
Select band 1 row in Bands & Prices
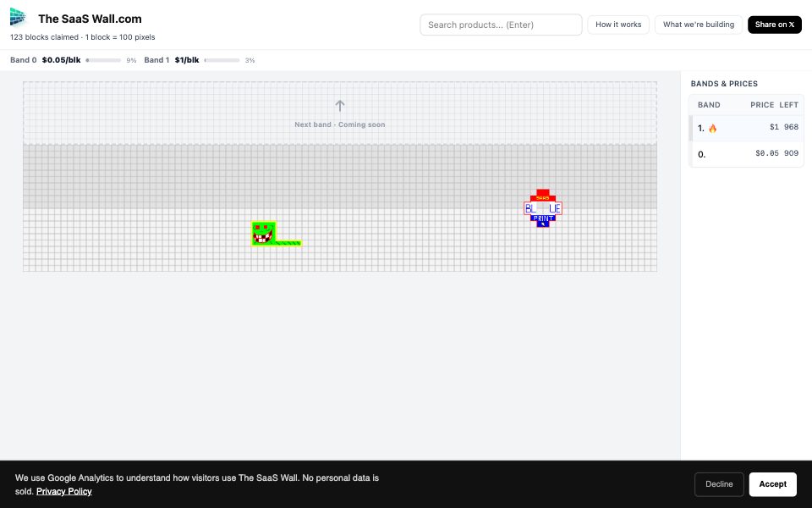click(x=746, y=128)
